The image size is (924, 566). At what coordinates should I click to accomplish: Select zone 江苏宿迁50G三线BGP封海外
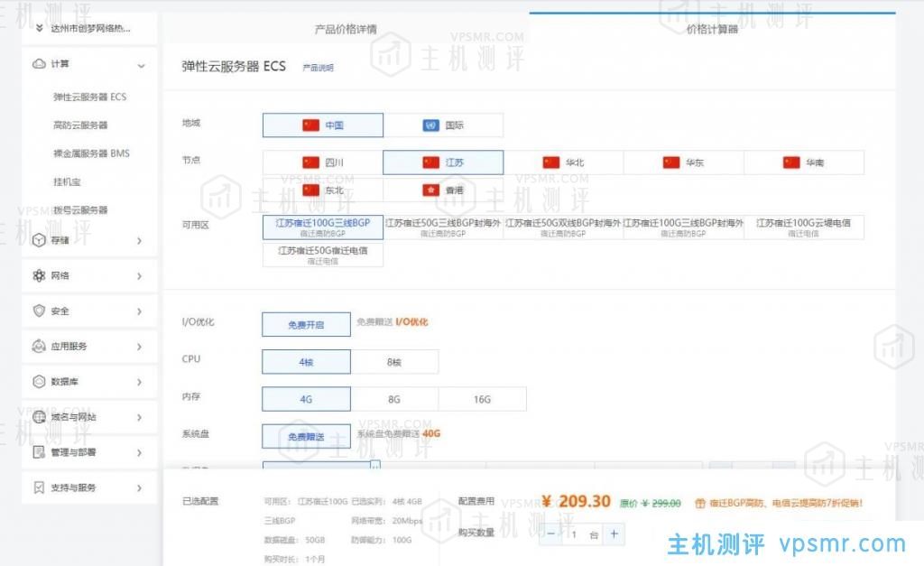[x=443, y=227]
